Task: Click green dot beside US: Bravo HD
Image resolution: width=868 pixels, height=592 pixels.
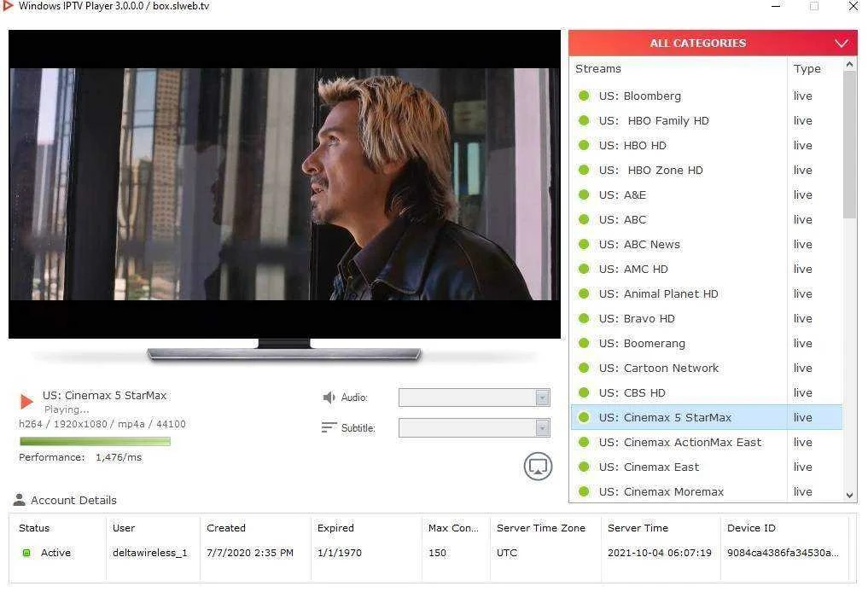Action: coord(584,318)
